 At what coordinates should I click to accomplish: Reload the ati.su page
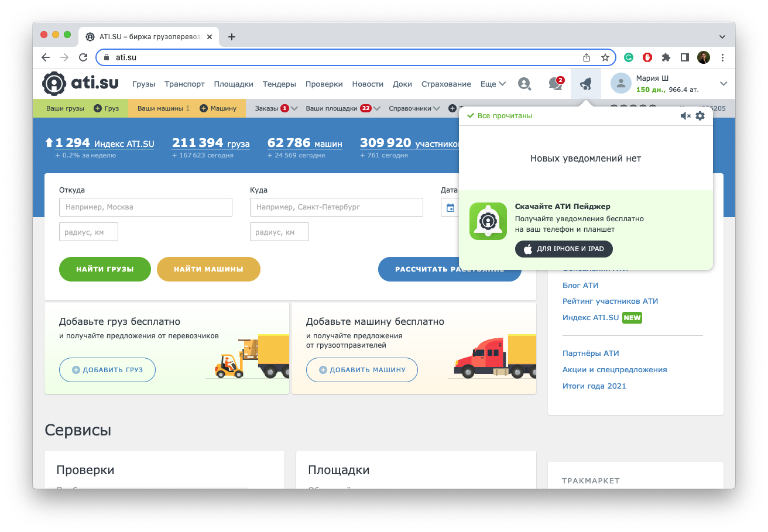tap(83, 57)
